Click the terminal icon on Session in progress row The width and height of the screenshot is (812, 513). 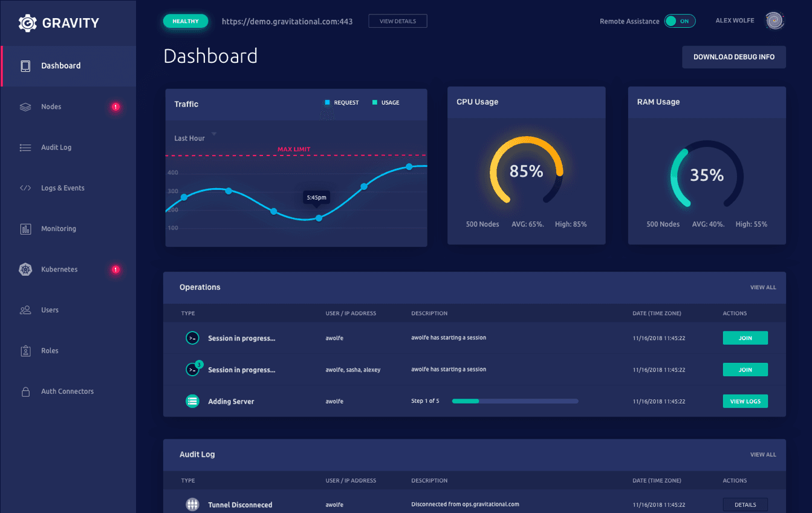192,338
